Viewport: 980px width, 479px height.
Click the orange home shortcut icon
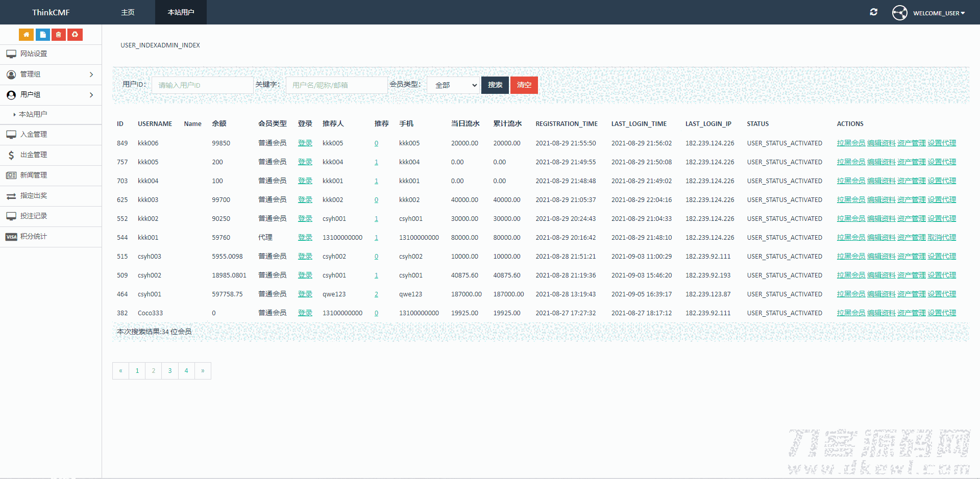pos(26,35)
